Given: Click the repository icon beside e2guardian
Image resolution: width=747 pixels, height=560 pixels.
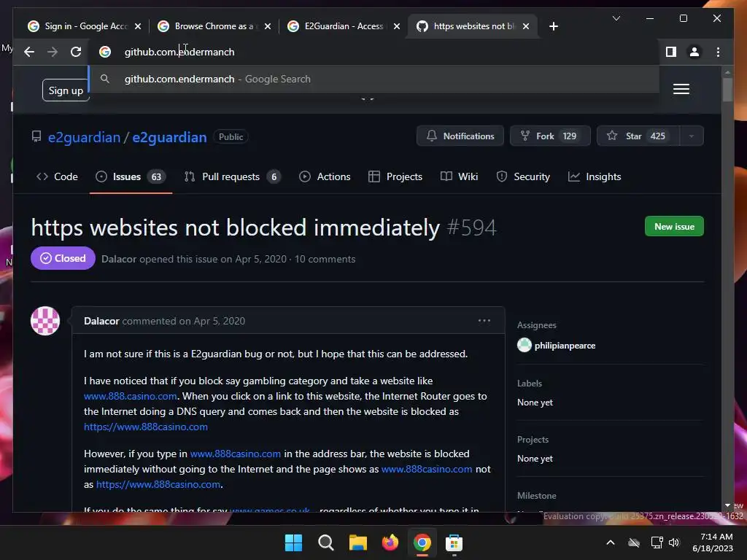Looking at the screenshot, I should click(x=36, y=136).
